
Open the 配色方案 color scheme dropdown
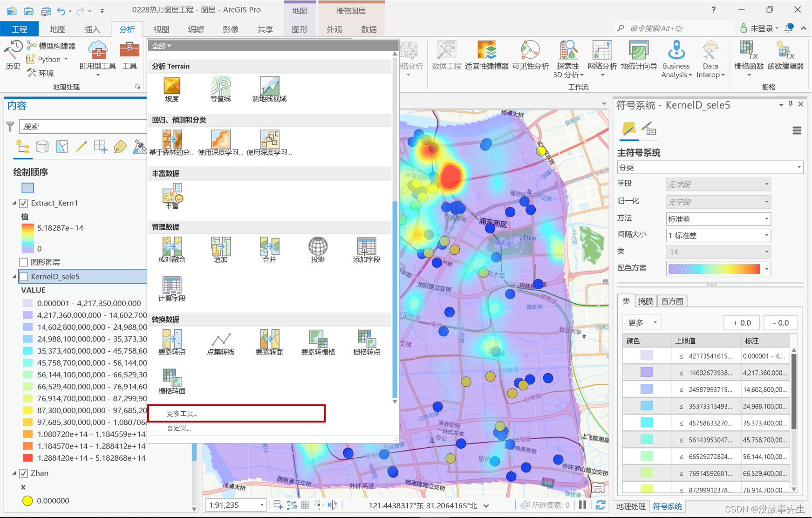pyautogui.click(x=718, y=269)
